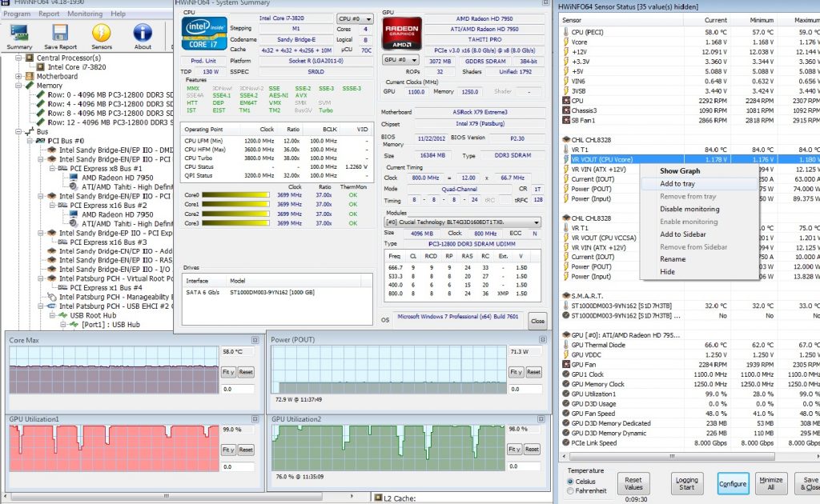Click the S.M.A.R.T. group drive icon
Image resolution: width=820 pixels, height=504 pixels.
566,296
